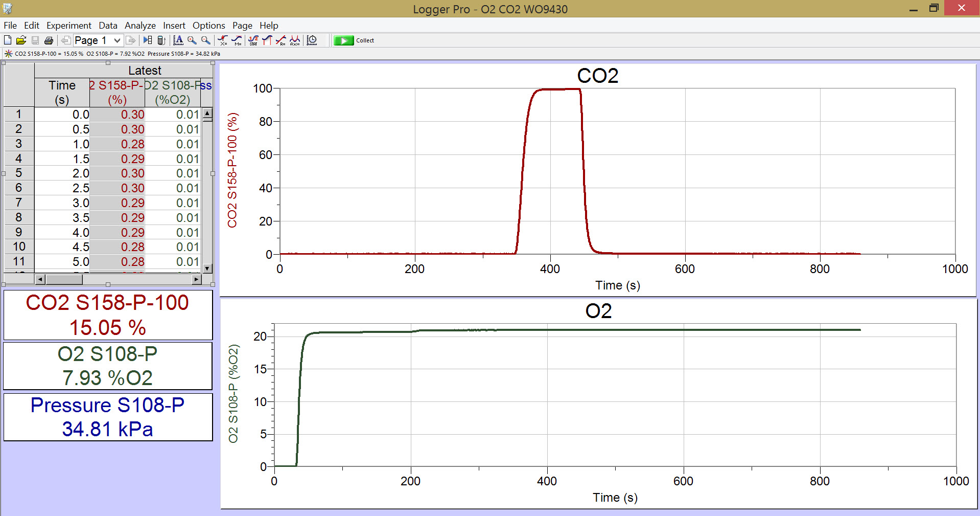This screenshot has height=516, width=980.
Task: Open the Model f(x)= tool
Action: 295,40
